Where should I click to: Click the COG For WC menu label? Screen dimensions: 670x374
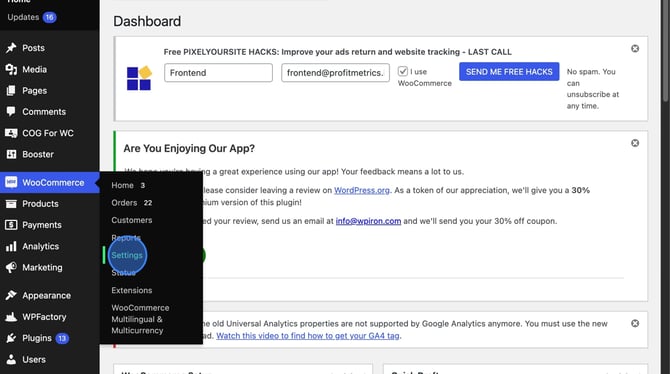tap(48, 133)
